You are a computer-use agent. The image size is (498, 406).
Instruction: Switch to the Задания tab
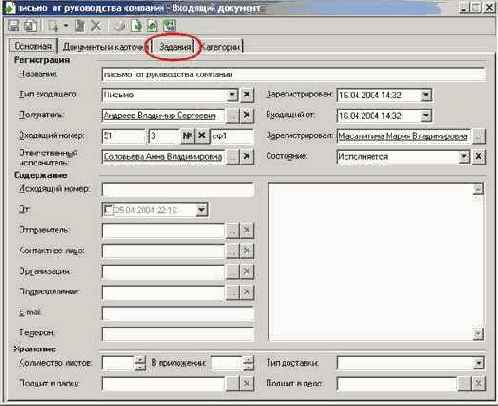tap(174, 47)
